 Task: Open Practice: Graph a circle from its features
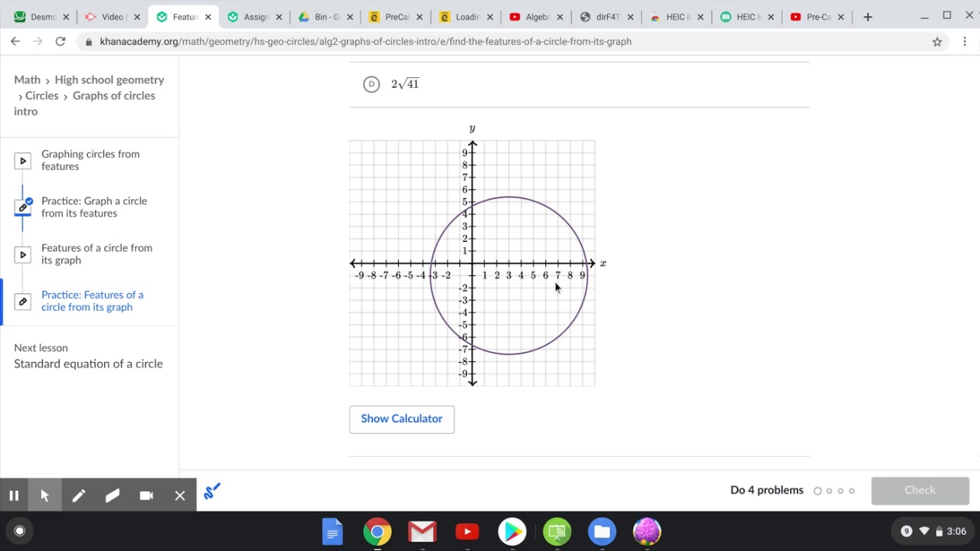[94, 207]
